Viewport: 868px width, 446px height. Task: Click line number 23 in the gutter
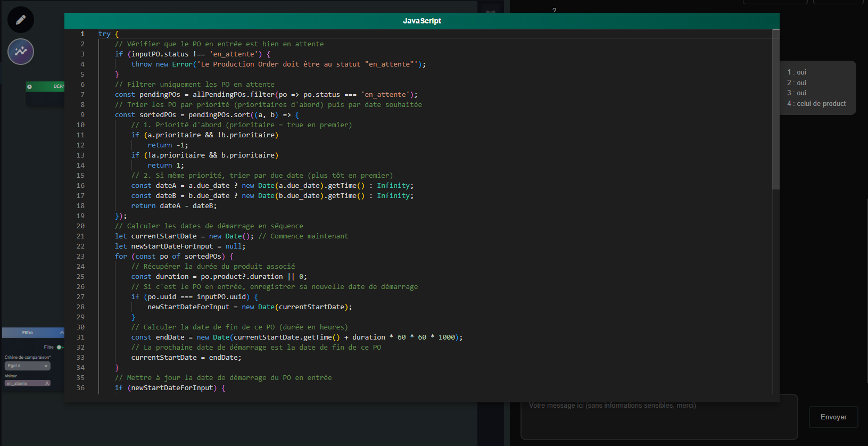click(80, 257)
